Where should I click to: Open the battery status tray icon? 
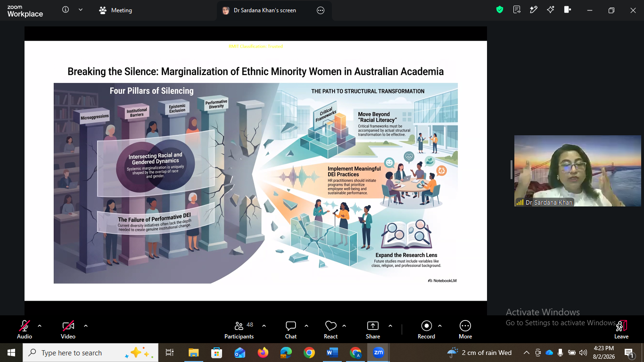[x=572, y=353]
